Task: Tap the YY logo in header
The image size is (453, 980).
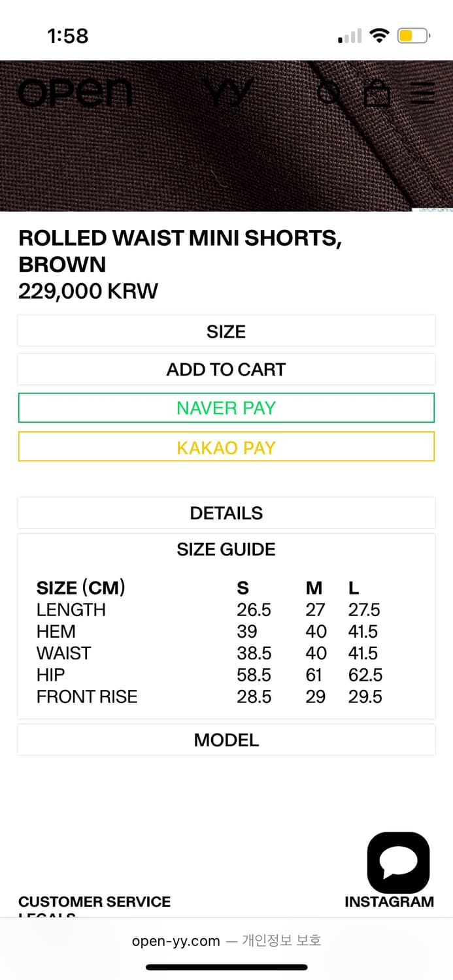Action: [227, 93]
